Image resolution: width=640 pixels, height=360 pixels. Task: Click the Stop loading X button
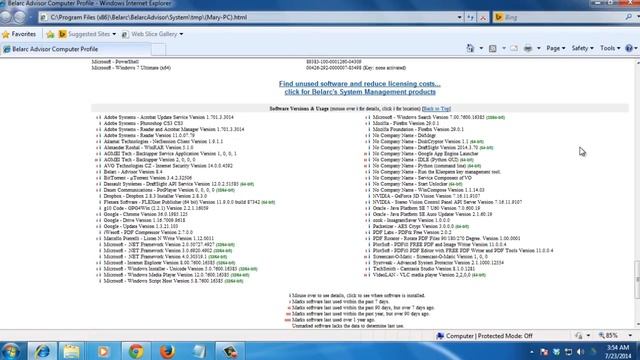click(483, 17)
